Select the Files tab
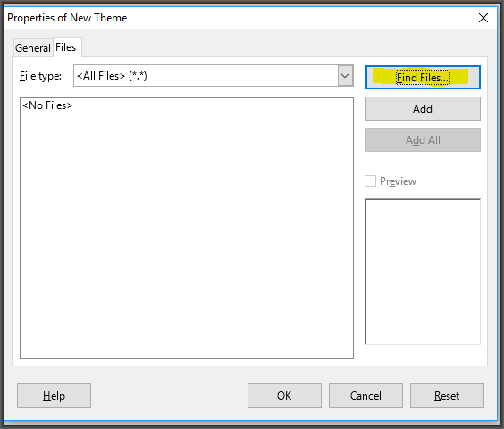504x429 pixels. click(66, 47)
